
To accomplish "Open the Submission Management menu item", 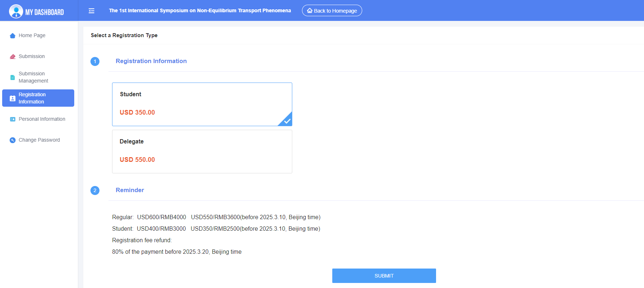I will pos(33,77).
